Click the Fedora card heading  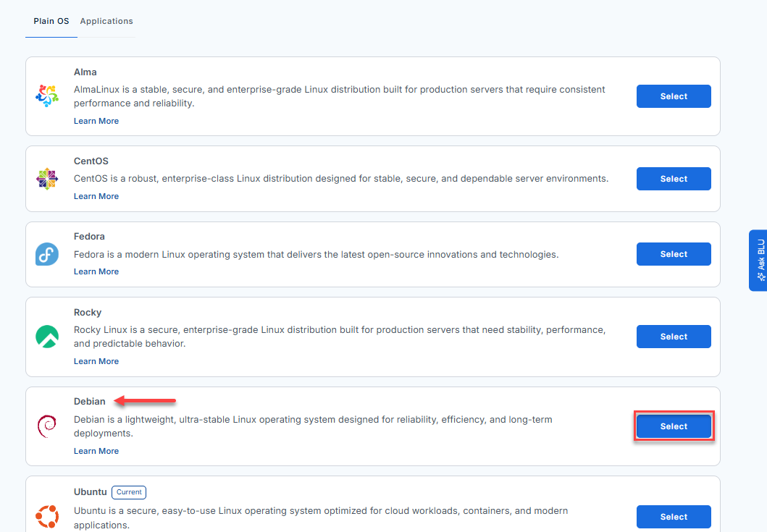point(89,236)
